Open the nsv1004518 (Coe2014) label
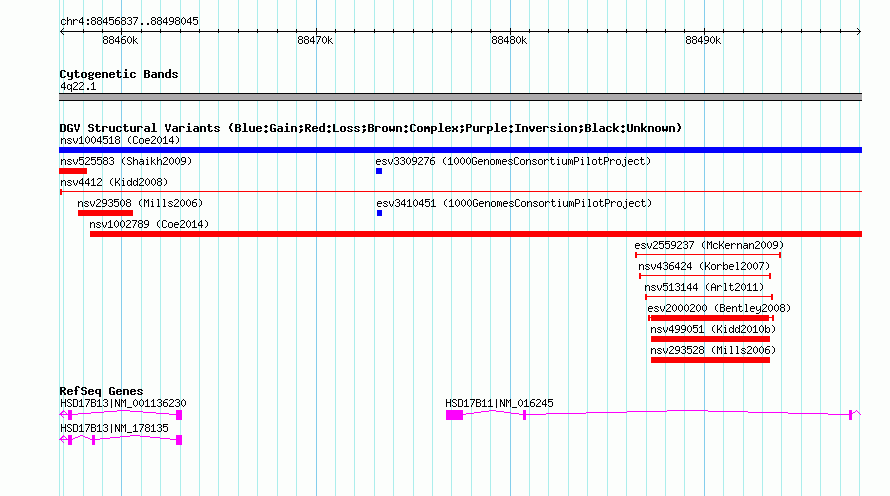 120,140
